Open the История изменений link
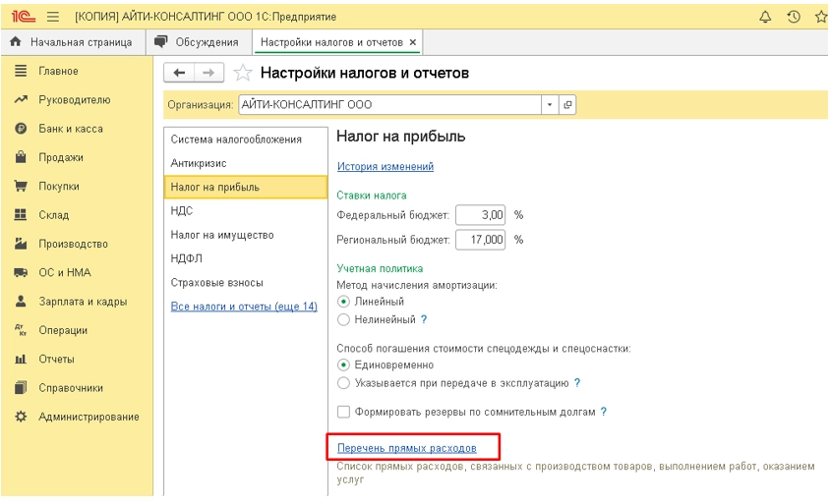This screenshot has width=830, height=504. pos(385,166)
